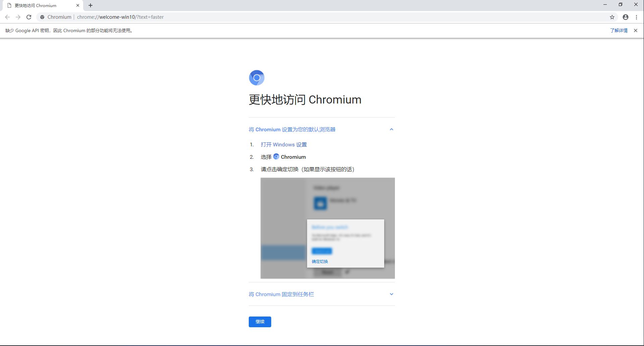Collapse the default browser section chevron
The height and width of the screenshot is (346, 644).
click(391, 129)
